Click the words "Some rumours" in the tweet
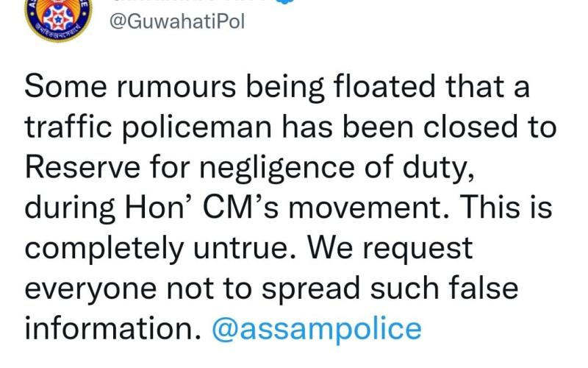The height and width of the screenshot is (368, 588). click(x=130, y=87)
